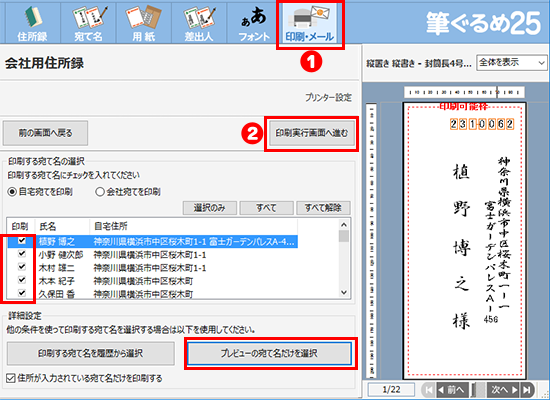This screenshot has width=550, height=400.
Task: Click the page number field 1/22
Action: tap(391, 389)
